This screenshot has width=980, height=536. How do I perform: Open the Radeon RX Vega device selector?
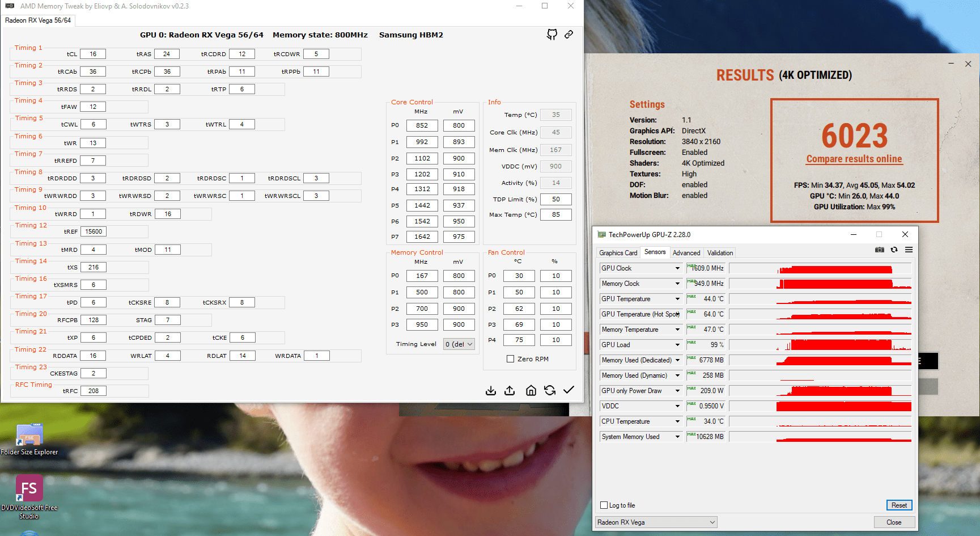pos(656,522)
